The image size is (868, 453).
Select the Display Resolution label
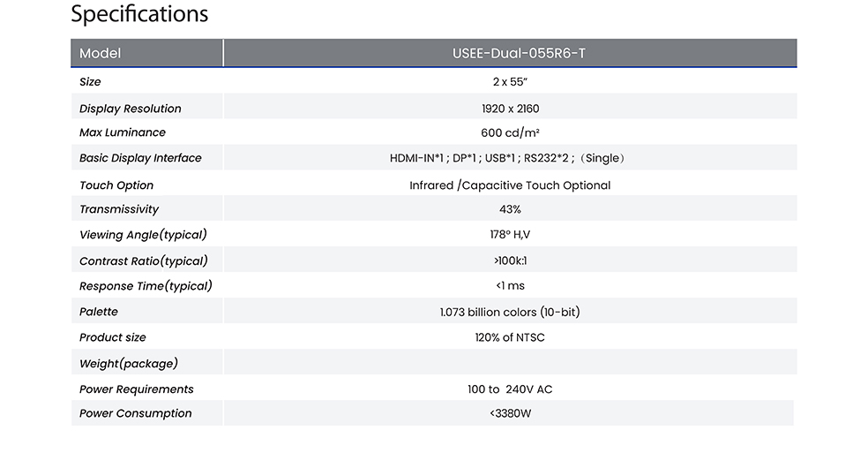click(130, 109)
